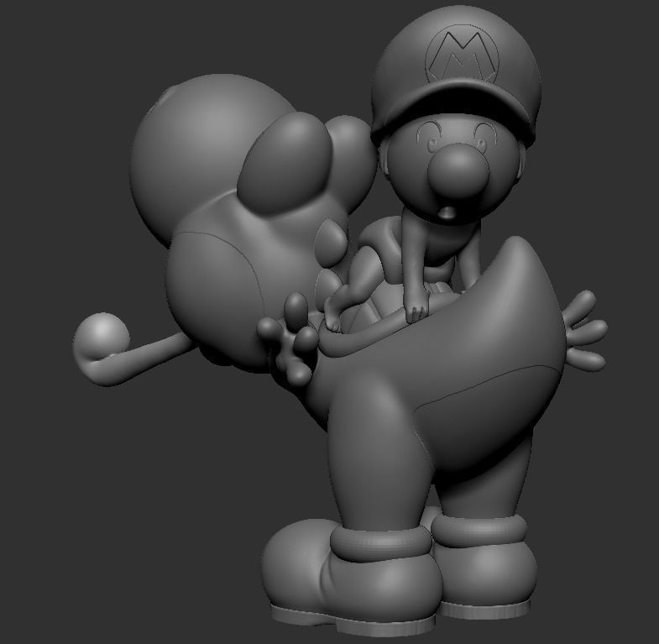
Task: Select Yoshi's large front boot
Action: [x=351, y=576]
